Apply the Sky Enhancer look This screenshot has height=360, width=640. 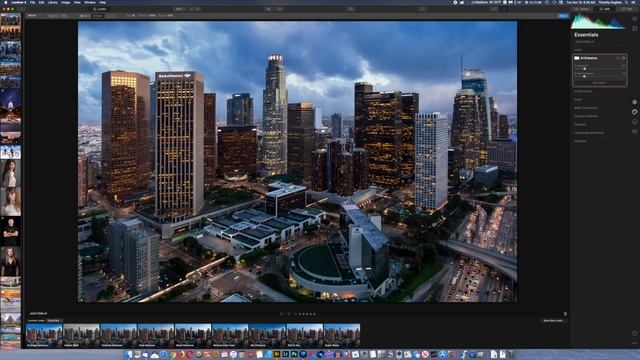[267, 336]
